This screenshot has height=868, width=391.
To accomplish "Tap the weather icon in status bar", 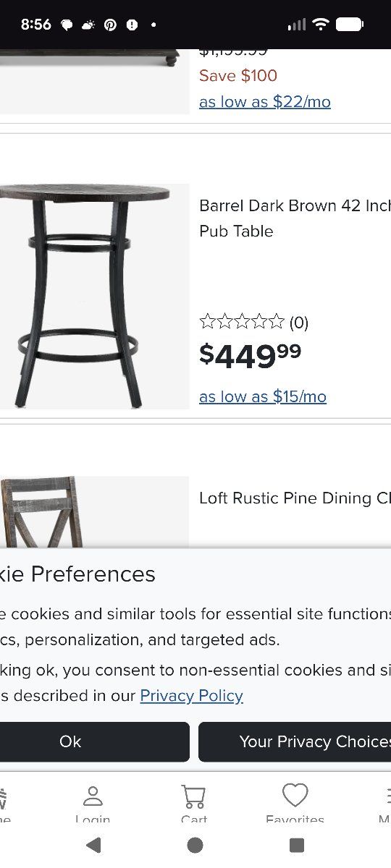I will coord(88,25).
